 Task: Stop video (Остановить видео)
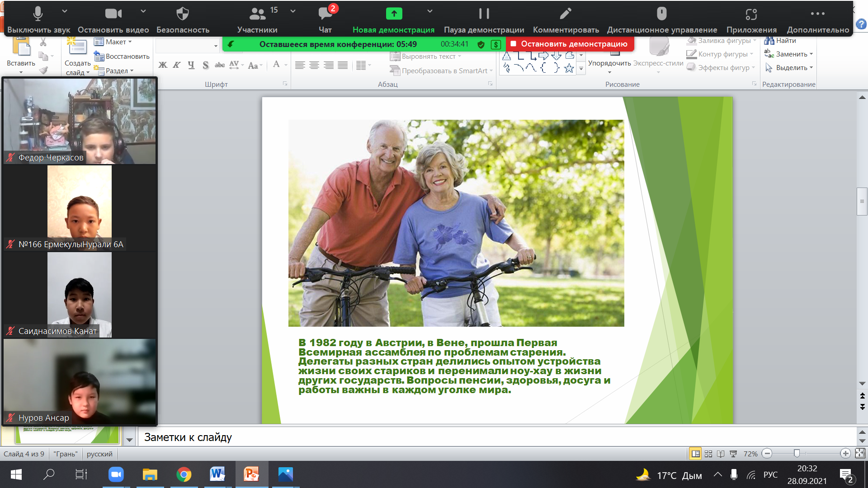click(113, 14)
